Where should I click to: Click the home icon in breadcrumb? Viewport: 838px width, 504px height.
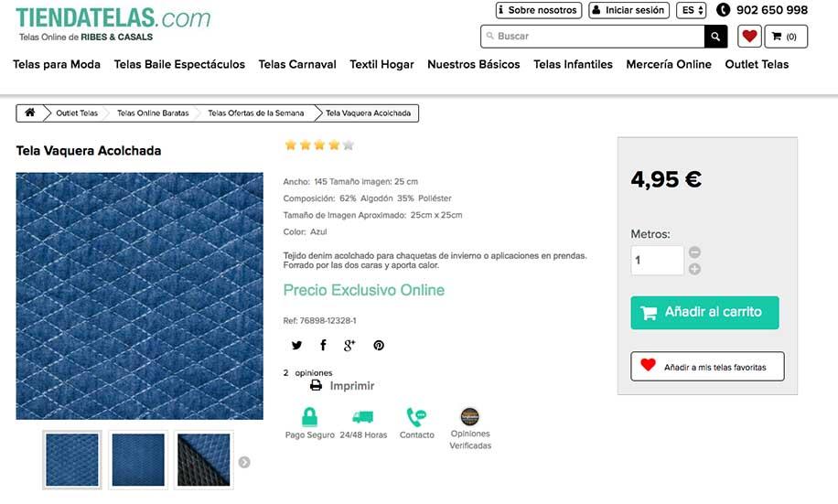click(30, 113)
